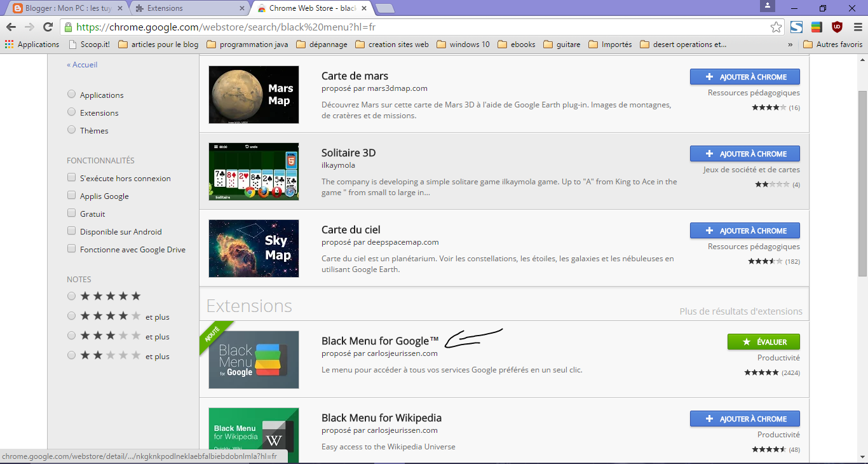
Task: Open the 'dépannage' bookmark folder
Action: (322, 44)
